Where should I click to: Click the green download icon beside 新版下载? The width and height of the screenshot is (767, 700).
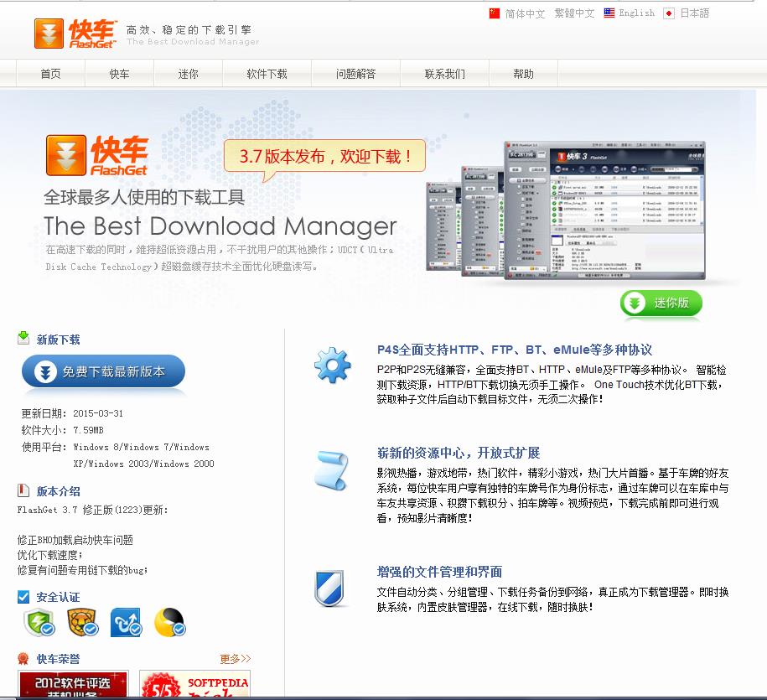[x=23, y=338]
